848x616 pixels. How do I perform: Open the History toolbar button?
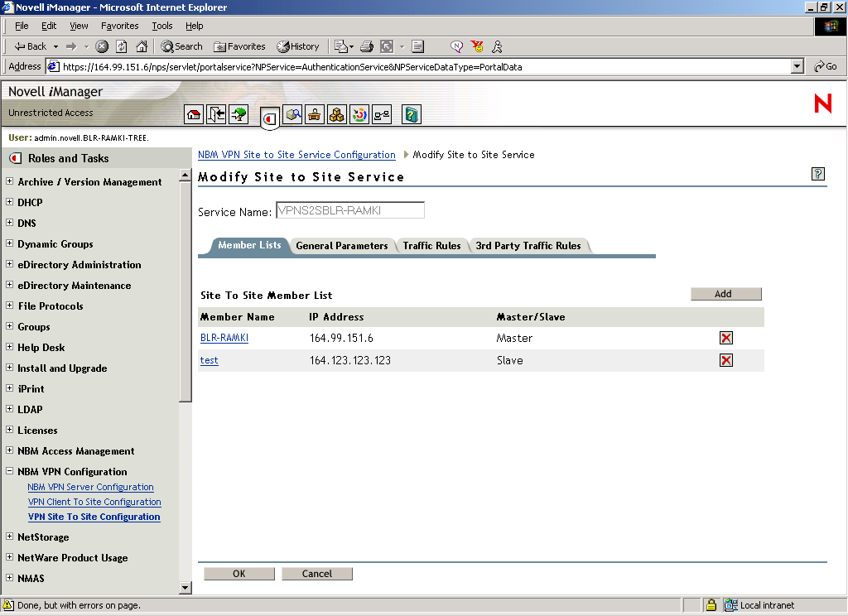pyautogui.click(x=298, y=46)
